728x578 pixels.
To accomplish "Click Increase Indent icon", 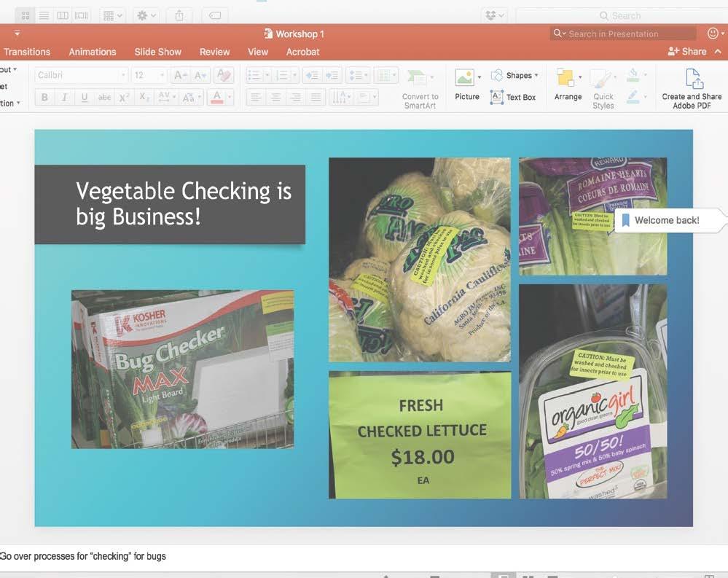I will (x=332, y=75).
